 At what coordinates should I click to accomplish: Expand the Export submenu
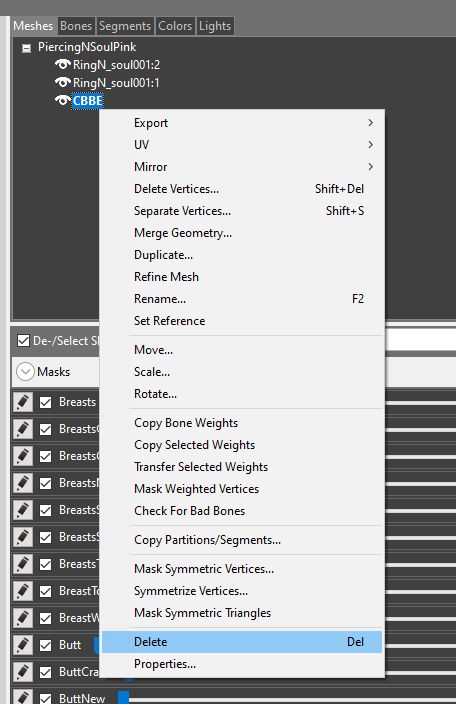242,123
